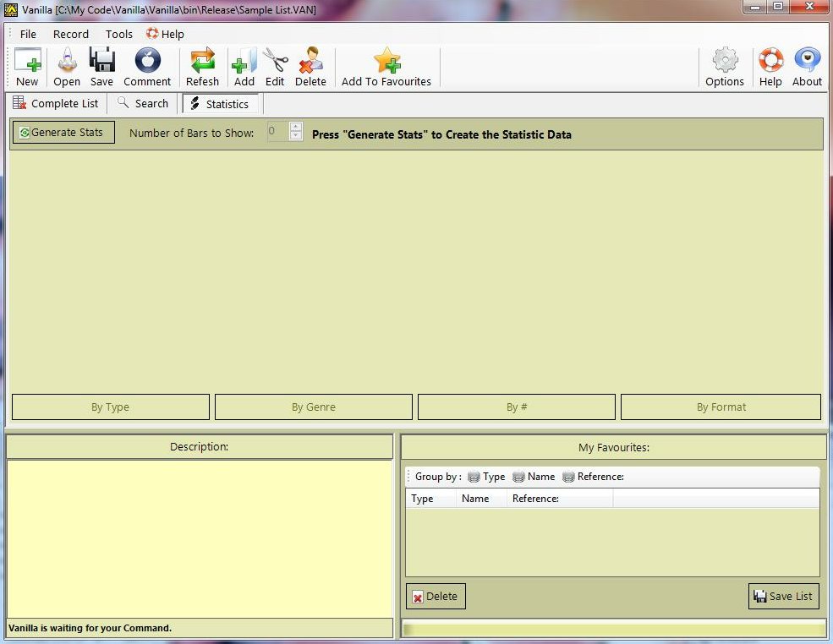Click the Save List button

click(x=783, y=596)
